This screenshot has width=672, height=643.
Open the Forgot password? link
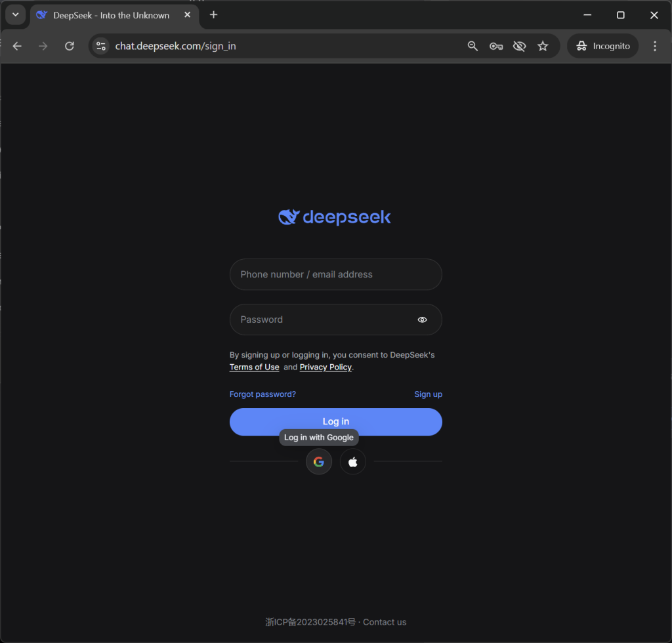[262, 394]
